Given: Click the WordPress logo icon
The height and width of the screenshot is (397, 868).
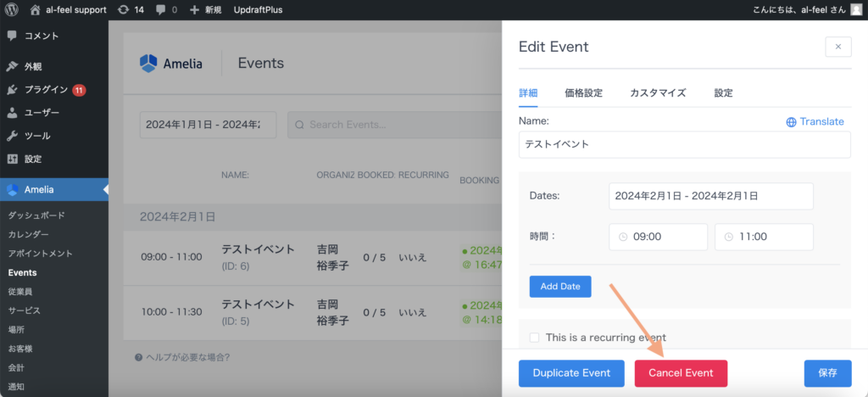Looking at the screenshot, I should point(12,9).
